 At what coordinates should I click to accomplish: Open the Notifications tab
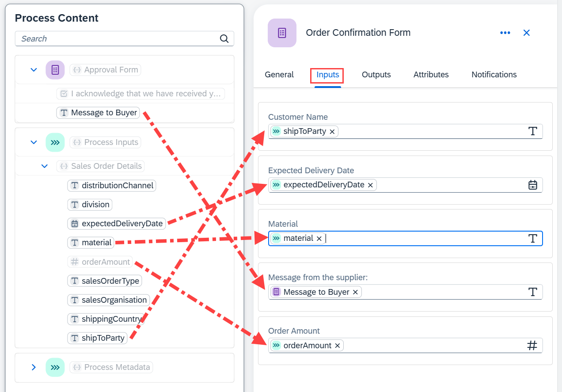[494, 75]
